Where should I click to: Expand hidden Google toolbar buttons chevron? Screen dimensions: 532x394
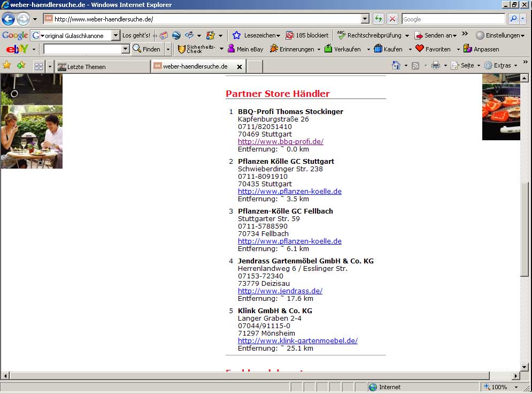(x=465, y=33)
